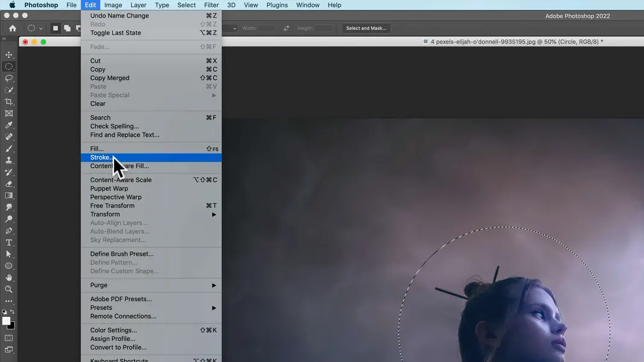Select the History Brush tool
Screen dimensions: 644x362
(x=8, y=172)
